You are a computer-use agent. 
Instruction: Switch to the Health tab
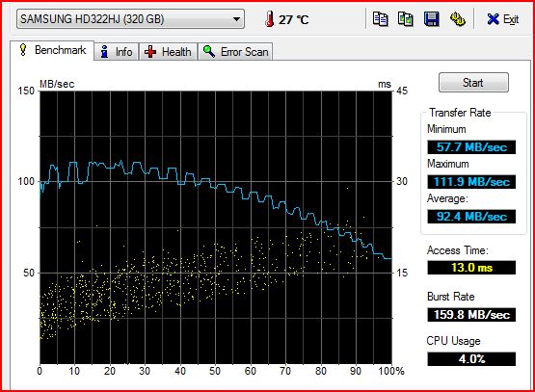[168, 51]
